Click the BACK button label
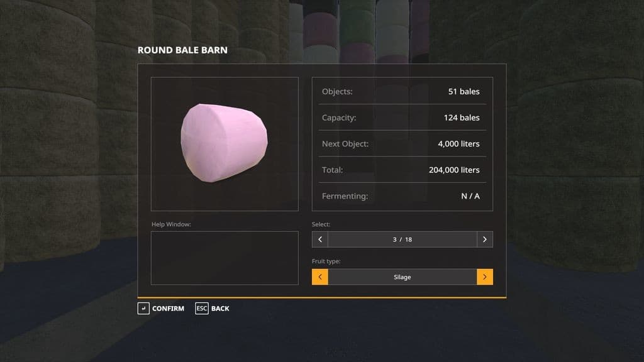Viewport: 644px width, 362px height. [x=220, y=309]
